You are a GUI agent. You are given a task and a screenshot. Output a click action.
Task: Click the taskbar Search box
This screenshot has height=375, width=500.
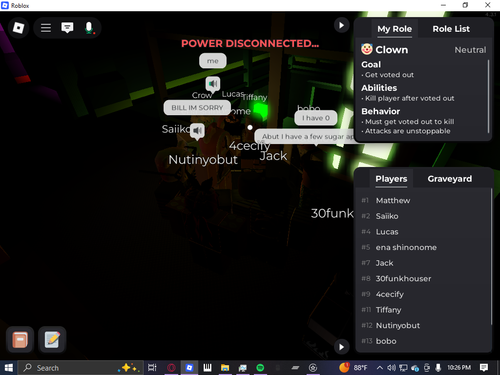[x=80, y=368]
